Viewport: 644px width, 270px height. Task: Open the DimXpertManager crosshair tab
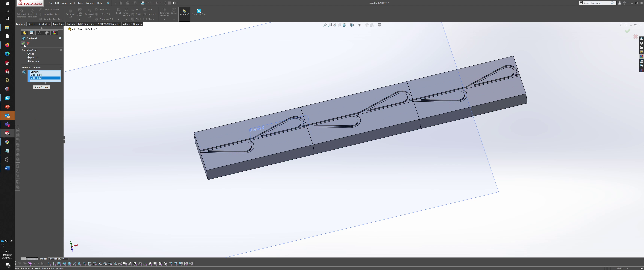[x=47, y=33]
